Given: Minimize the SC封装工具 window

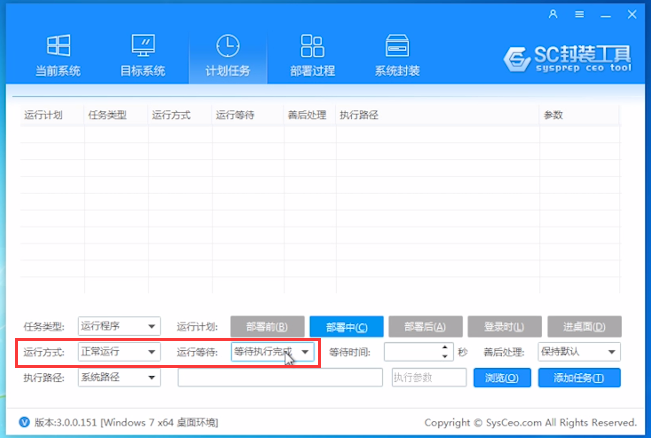Looking at the screenshot, I should click(x=605, y=15).
